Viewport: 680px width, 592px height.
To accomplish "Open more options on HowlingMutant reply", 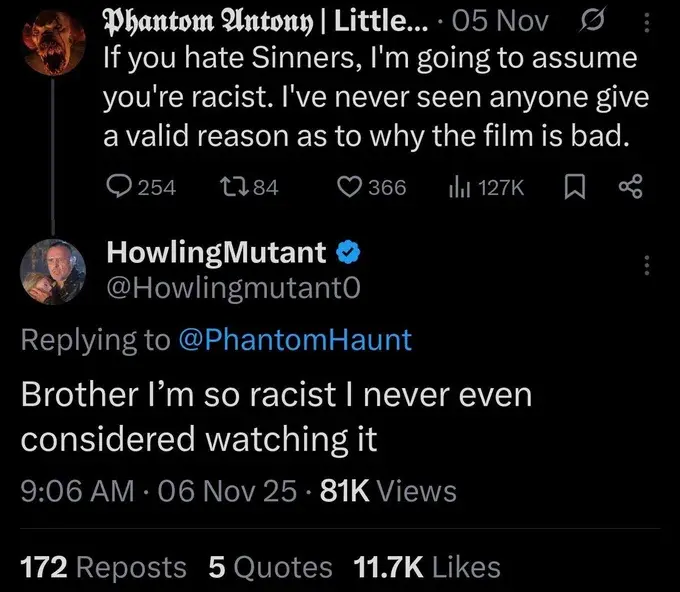I will (x=646, y=265).
